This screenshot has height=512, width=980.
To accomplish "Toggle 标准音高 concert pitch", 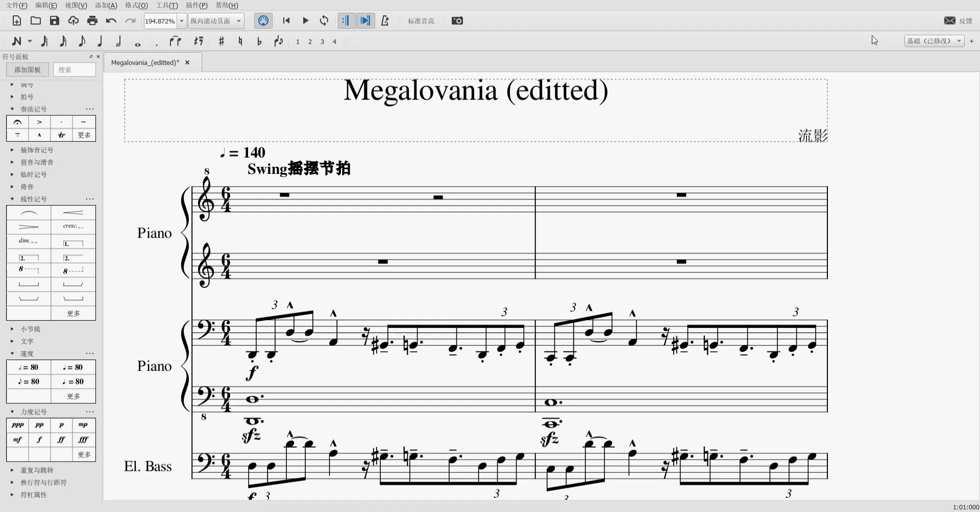I will coord(421,21).
